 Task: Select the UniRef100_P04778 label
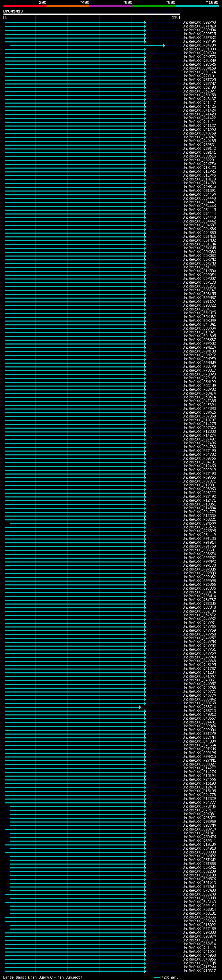(199, 795)
